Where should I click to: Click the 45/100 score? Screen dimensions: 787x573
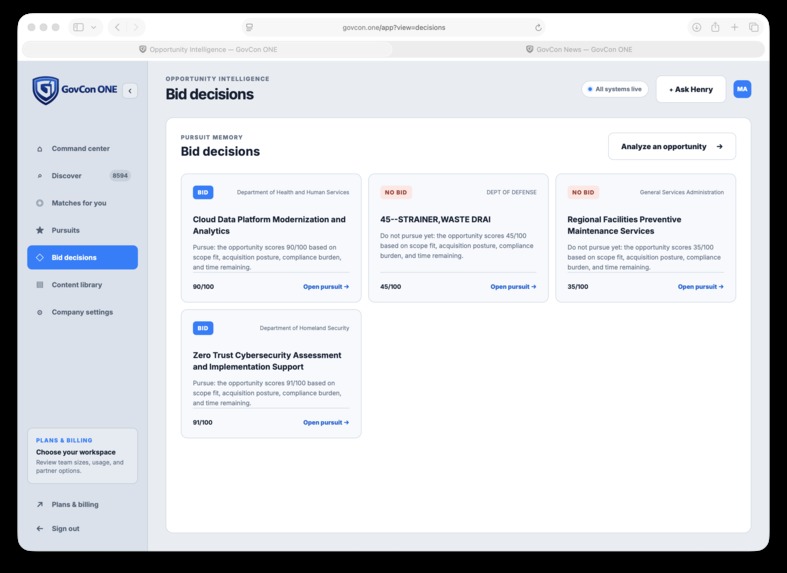pos(390,286)
